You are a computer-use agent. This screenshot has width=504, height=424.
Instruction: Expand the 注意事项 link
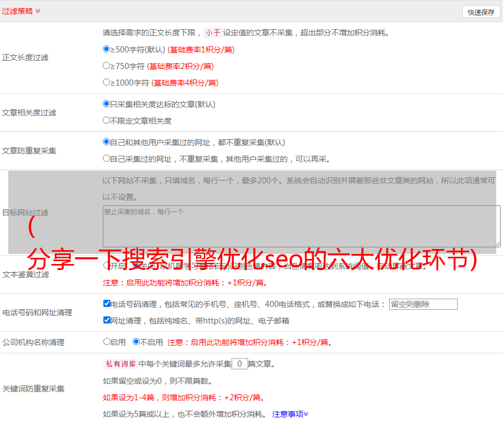coord(290,414)
